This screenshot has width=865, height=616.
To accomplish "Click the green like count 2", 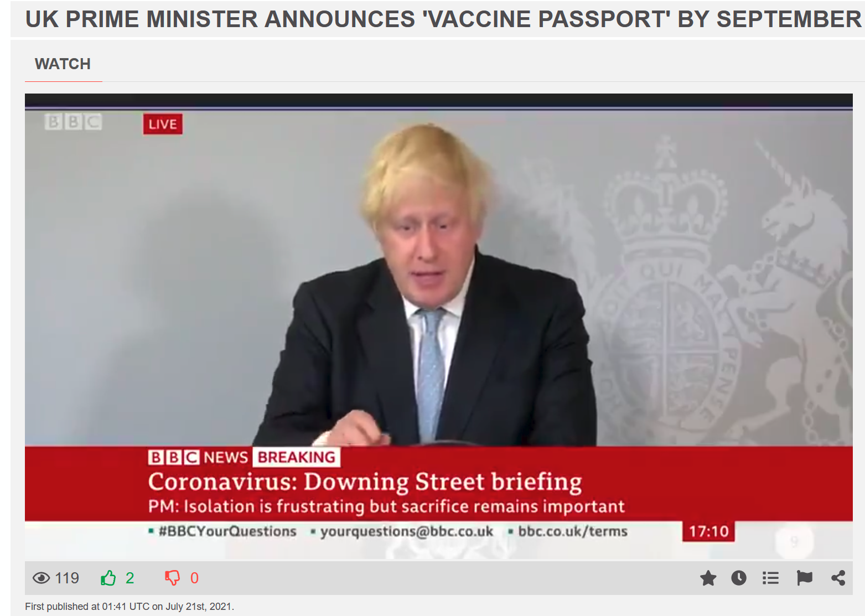I will pos(130,578).
